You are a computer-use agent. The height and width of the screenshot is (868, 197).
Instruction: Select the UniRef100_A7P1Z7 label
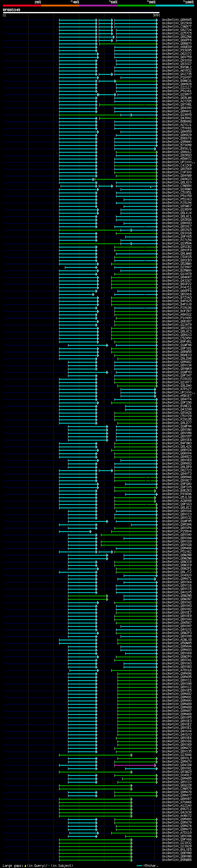(177, 389)
